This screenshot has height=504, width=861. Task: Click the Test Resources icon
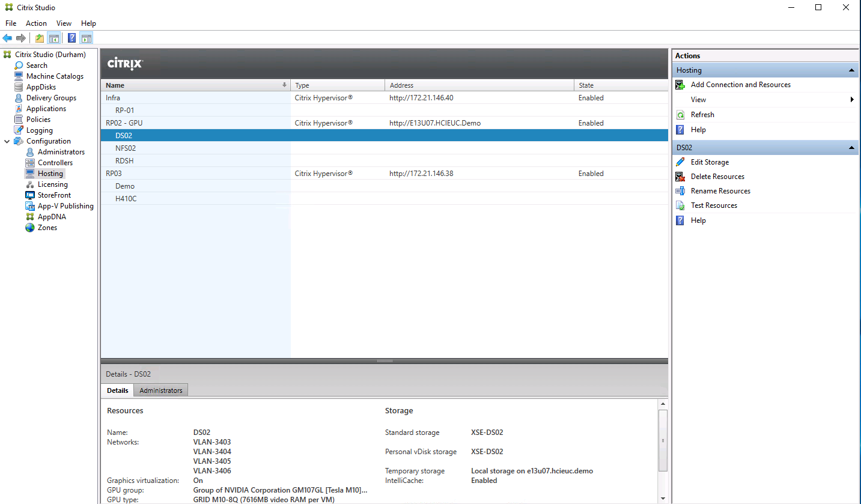(680, 205)
